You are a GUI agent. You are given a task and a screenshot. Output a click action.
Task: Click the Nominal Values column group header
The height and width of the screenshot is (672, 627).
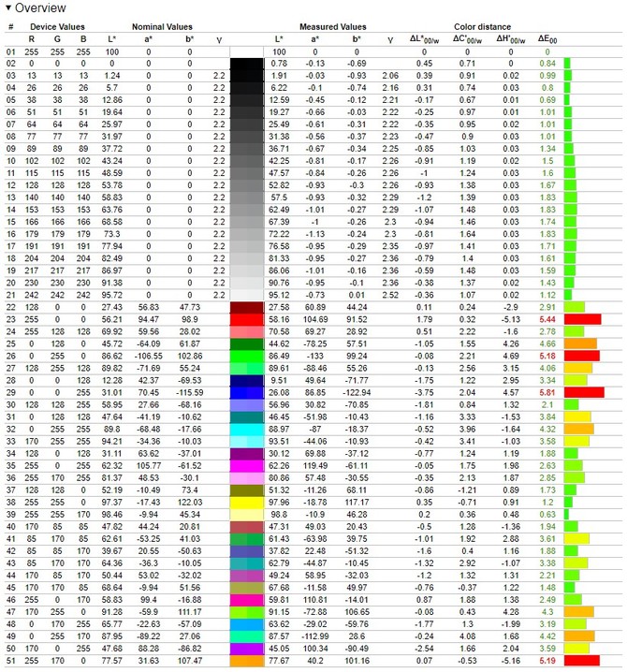(x=162, y=26)
